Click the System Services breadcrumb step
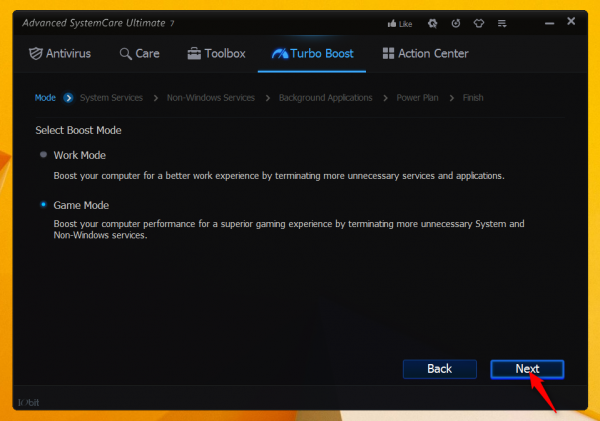Viewport: 600px width, 421px height. point(111,98)
